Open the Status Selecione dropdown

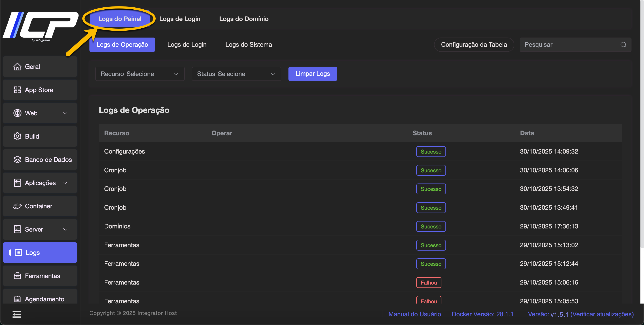(x=236, y=74)
